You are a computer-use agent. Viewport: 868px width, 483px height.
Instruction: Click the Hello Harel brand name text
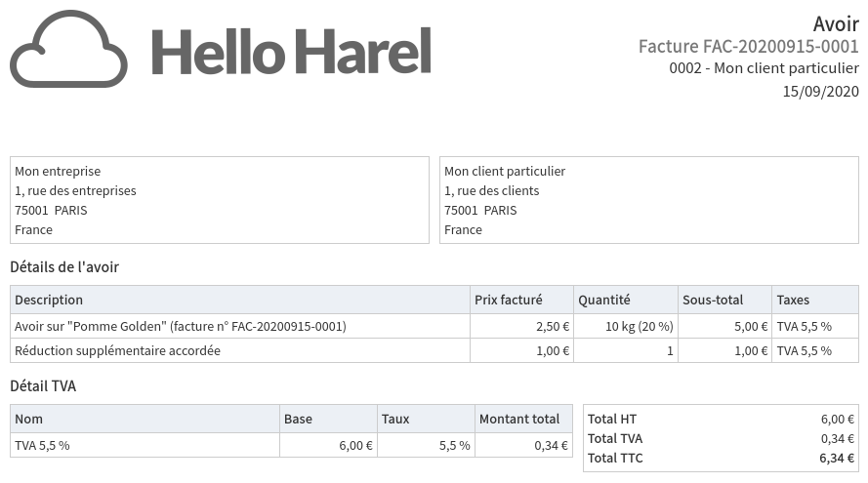[291, 52]
